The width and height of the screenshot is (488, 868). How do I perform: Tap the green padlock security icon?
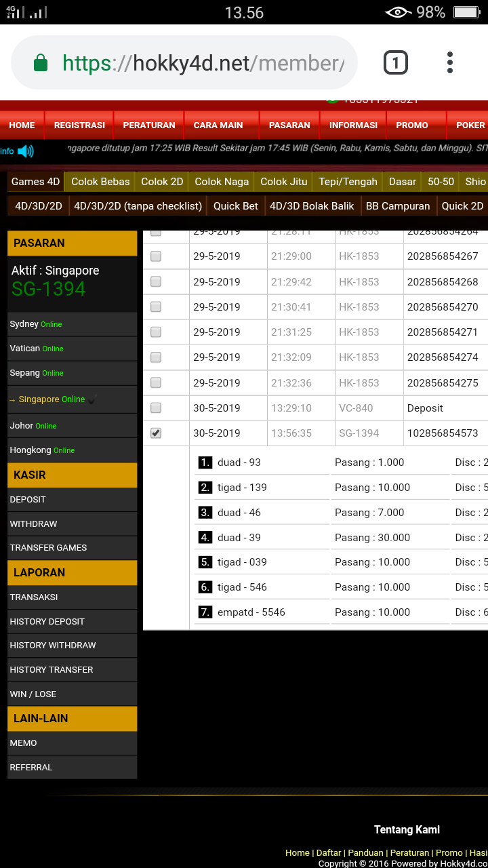point(41,63)
